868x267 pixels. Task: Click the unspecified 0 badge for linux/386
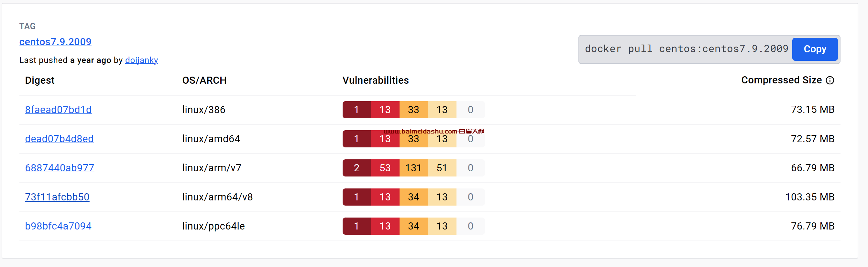coord(470,110)
